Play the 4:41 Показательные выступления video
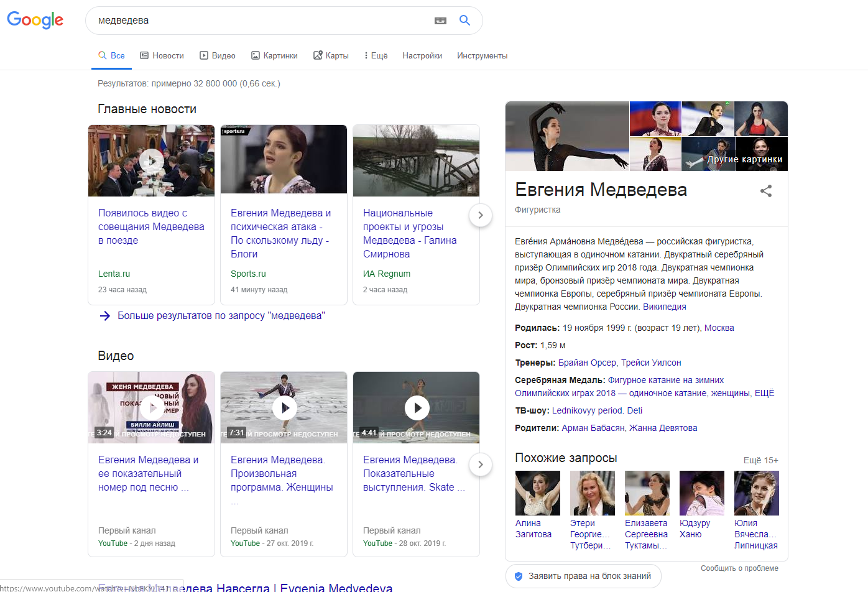This screenshot has width=868, height=592. (417, 408)
